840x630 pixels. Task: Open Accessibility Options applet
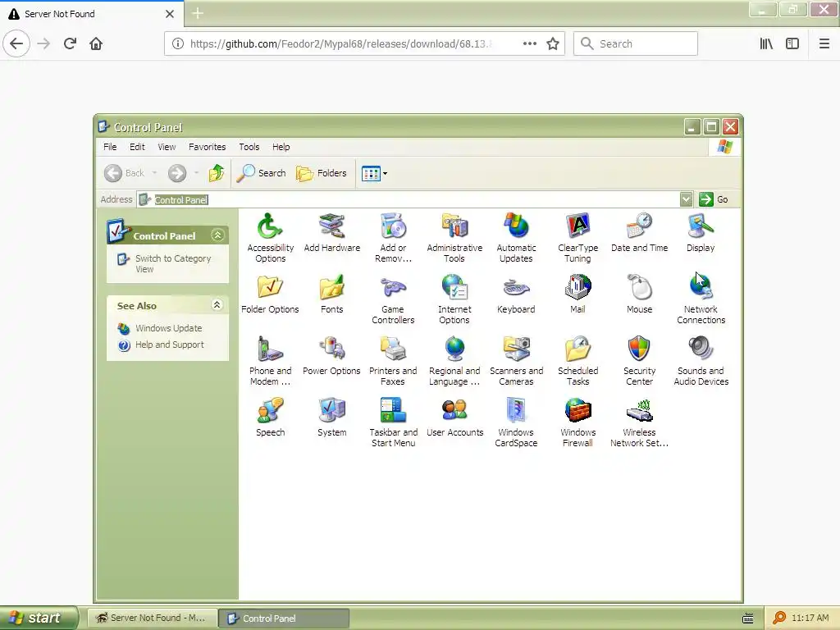(270, 238)
